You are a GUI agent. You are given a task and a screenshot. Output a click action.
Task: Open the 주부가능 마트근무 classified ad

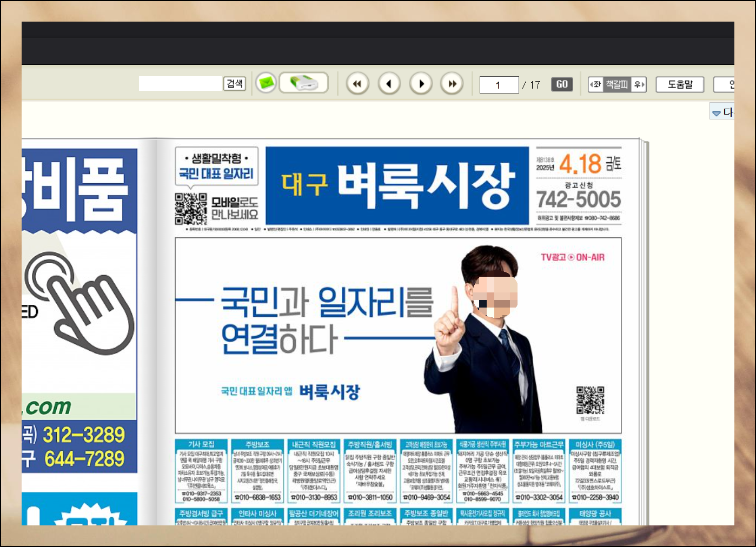[x=539, y=471]
